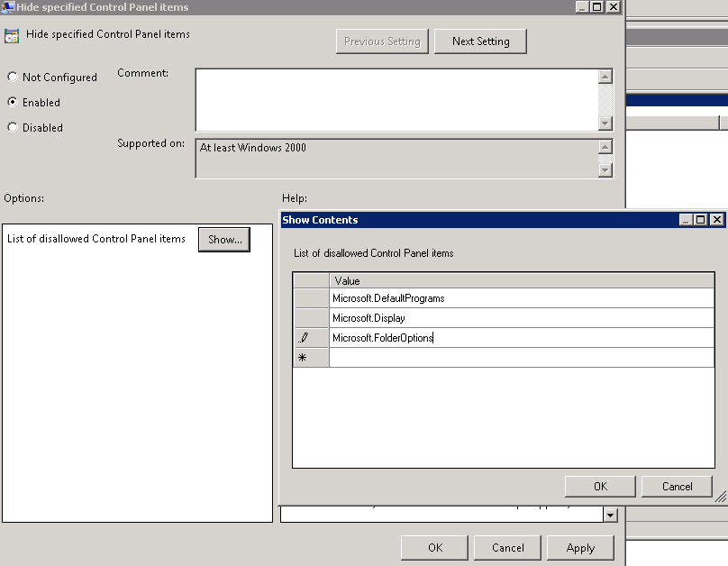Select row header of Microsoft.Display

[x=311, y=318]
